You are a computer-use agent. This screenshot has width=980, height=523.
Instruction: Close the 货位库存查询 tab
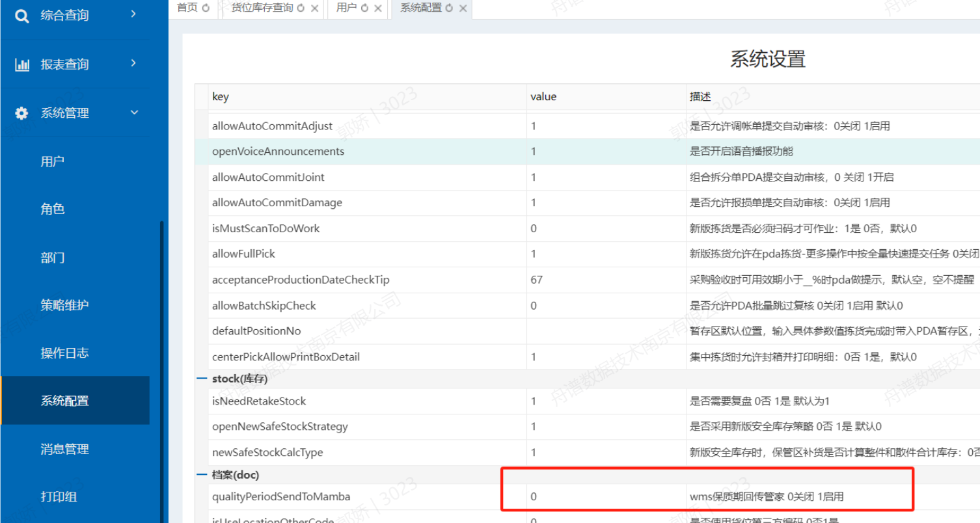click(315, 8)
